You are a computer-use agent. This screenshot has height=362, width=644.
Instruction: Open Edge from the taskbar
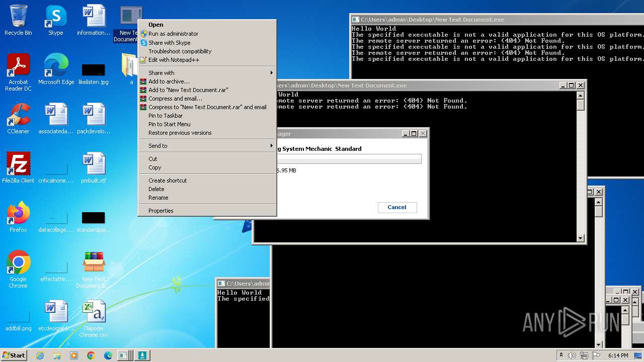tap(108, 355)
